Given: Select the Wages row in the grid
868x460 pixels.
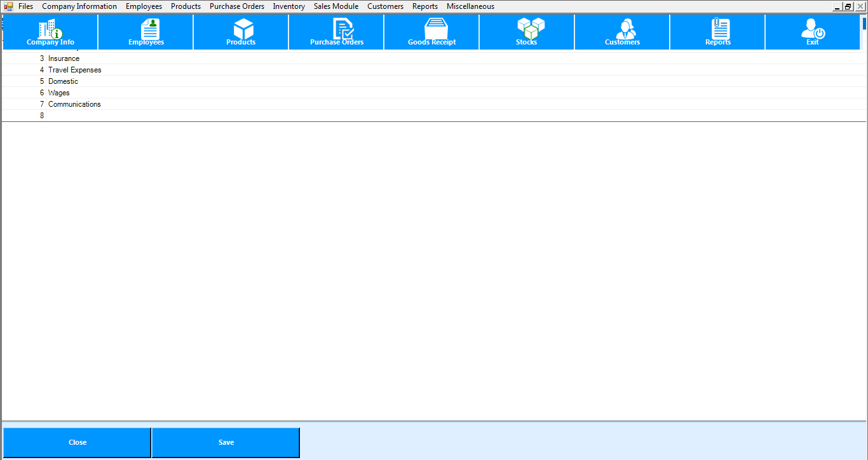Looking at the screenshot, I should (x=59, y=93).
